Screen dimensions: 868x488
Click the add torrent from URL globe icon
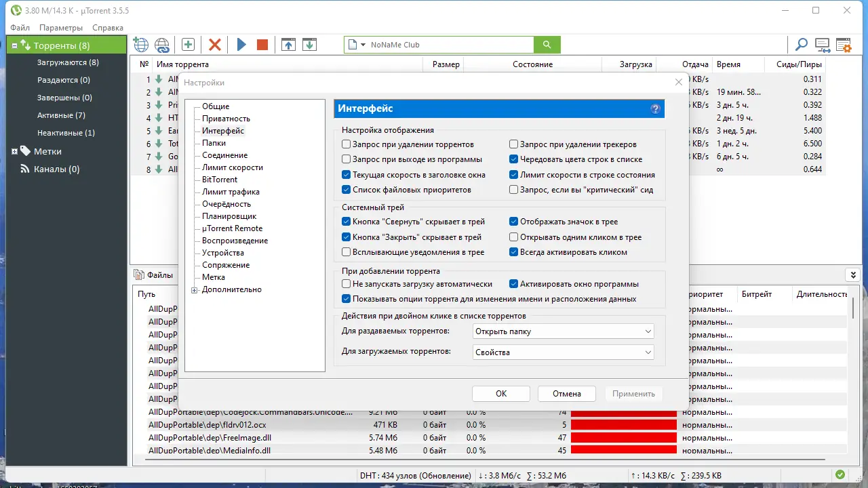point(141,45)
